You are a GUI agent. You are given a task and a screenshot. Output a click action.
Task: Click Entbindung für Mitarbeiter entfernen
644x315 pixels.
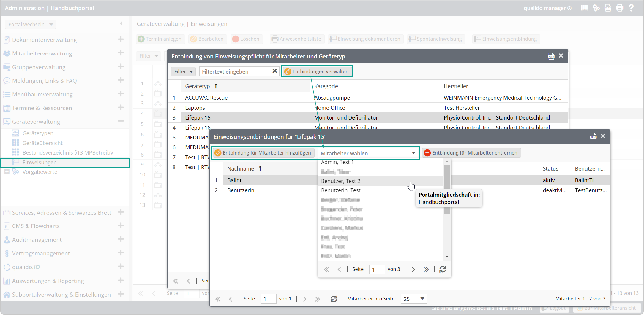point(471,153)
